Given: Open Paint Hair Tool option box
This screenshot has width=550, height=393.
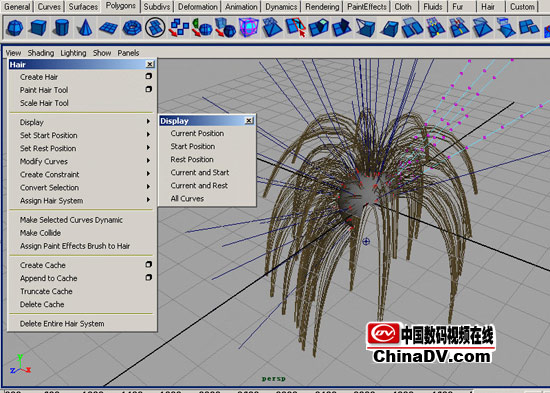Looking at the screenshot, I should click(148, 89).
